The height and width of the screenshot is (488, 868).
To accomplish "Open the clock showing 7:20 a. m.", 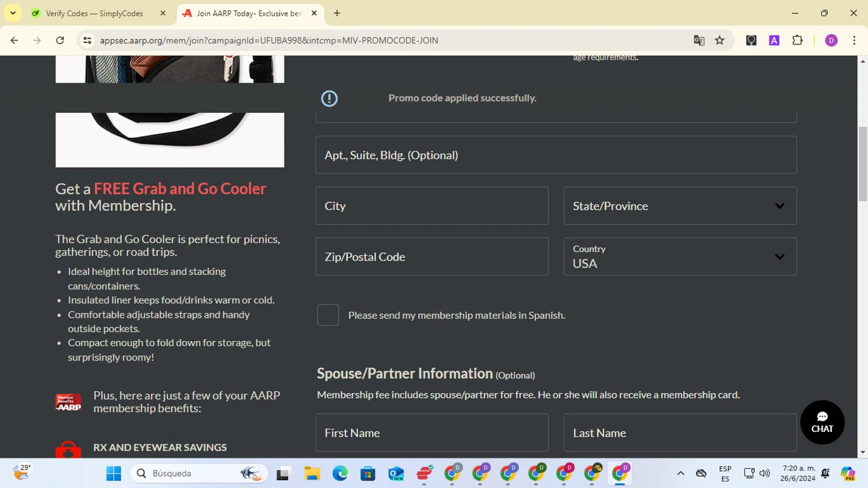I will [x=797, y=474].
